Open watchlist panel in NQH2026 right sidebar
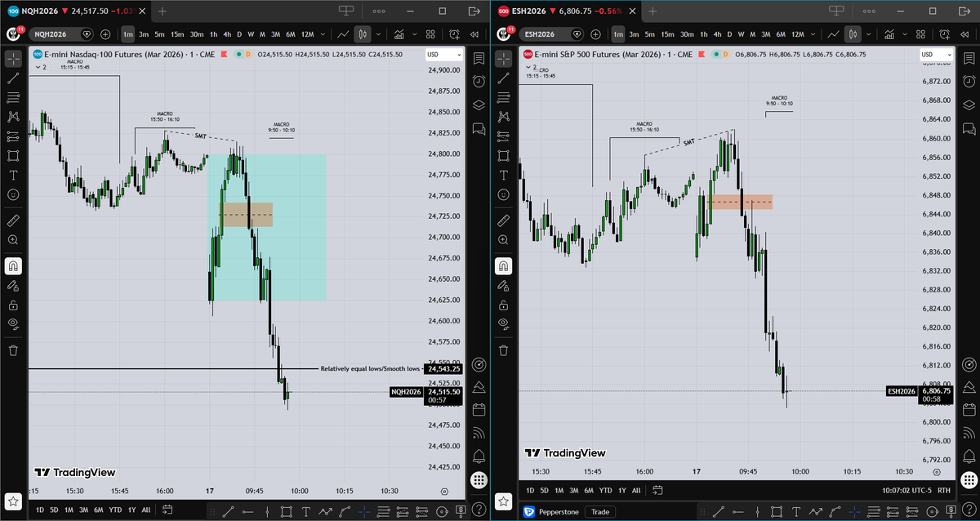Screen dimensions: 980x521 point(479,59)
